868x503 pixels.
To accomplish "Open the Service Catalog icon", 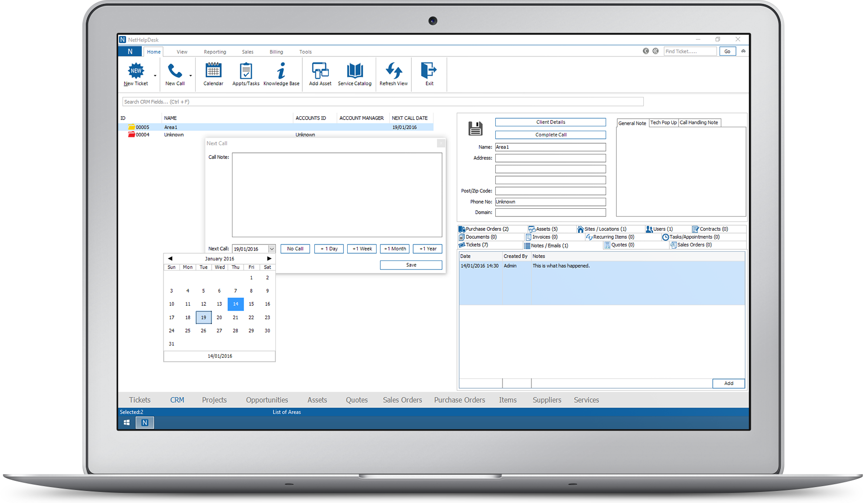I will coord(355,71).
